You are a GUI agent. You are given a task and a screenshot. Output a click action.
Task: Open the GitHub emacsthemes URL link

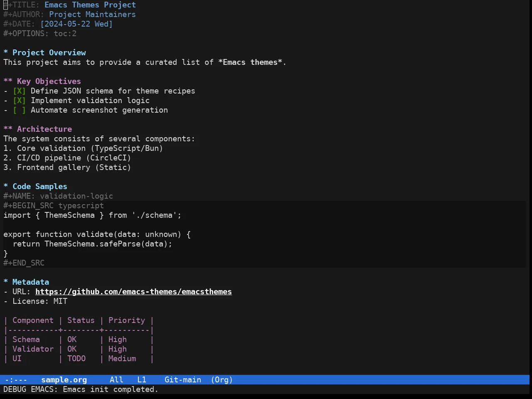133,292
